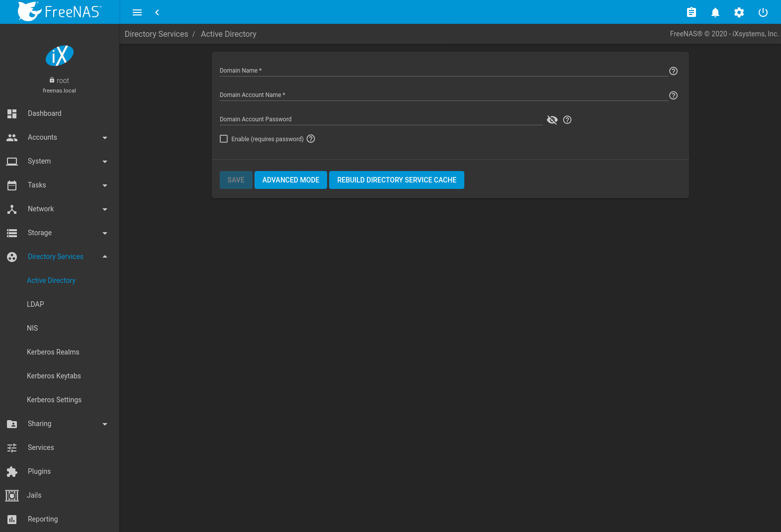Image resolution: width=781 pixels, height=532 pixels.
Task: Show help for Domain Name field
Action: coord(673,71)
